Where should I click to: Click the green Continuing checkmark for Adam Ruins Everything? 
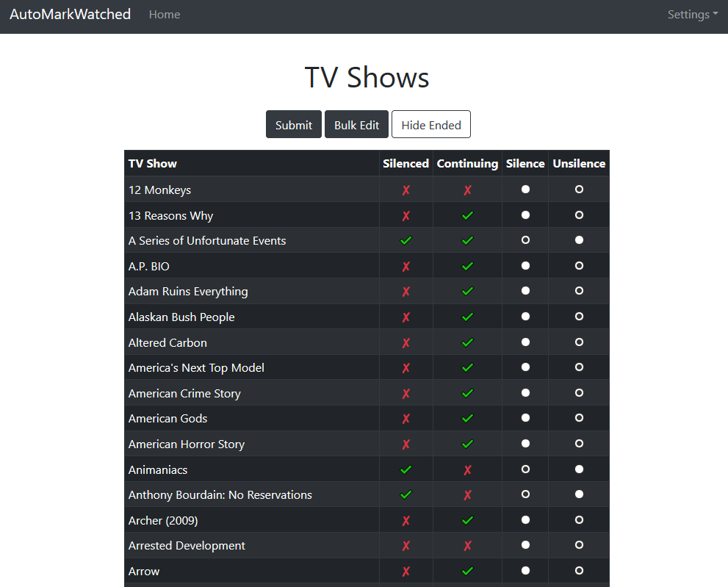click(x=467, y=291)
